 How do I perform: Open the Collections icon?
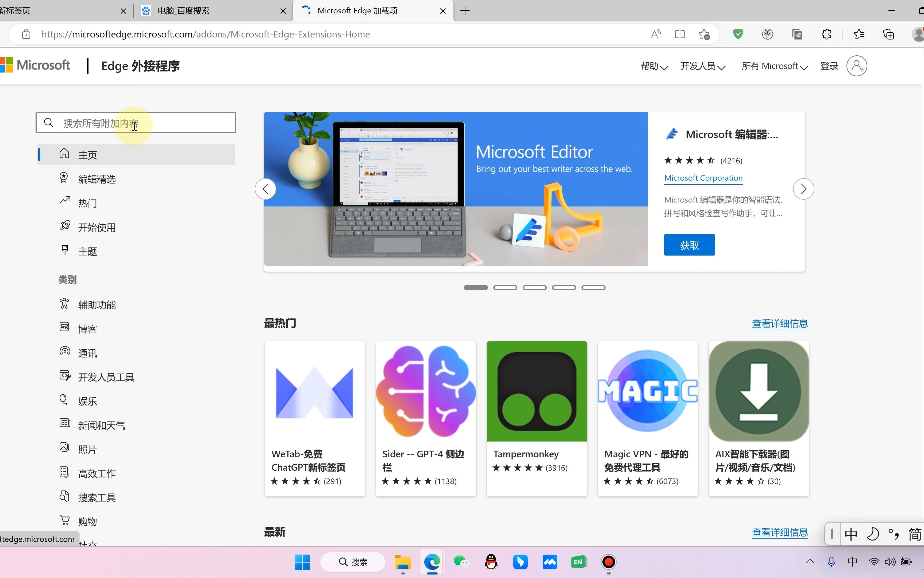point(888,34)
